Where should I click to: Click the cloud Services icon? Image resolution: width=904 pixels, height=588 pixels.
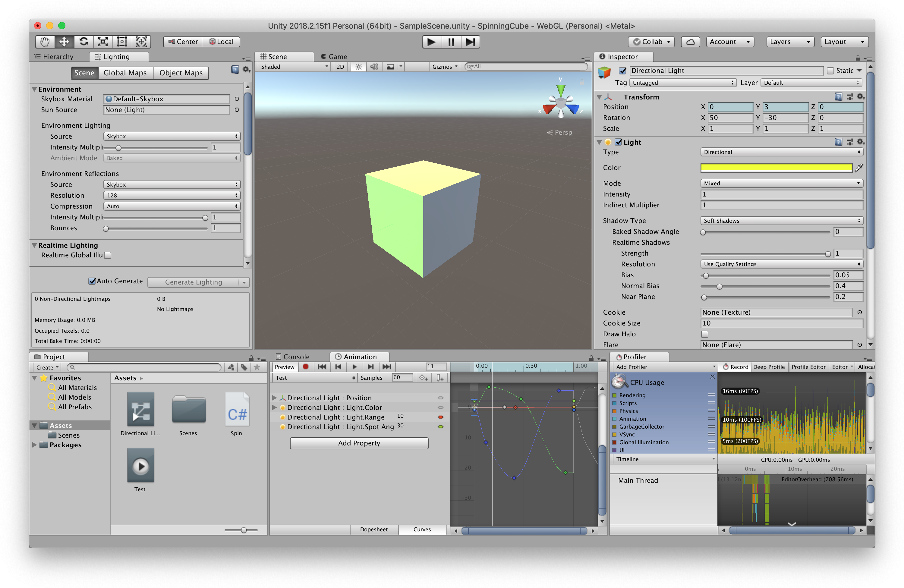(x=690, y=42)
